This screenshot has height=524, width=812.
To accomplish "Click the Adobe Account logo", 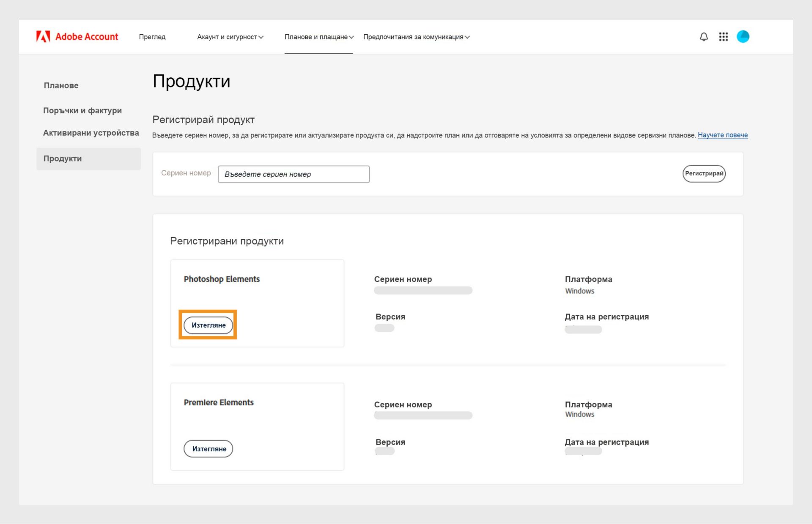I will (77, 36).
